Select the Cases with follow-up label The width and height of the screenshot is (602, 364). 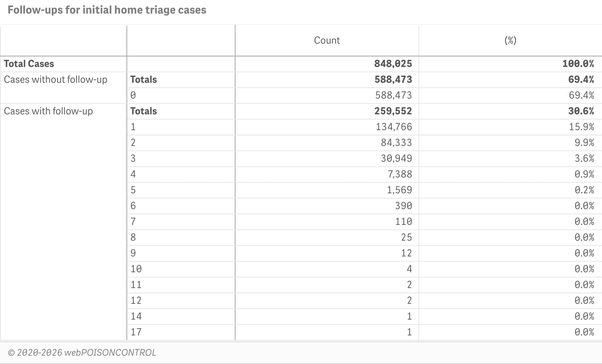48,111
